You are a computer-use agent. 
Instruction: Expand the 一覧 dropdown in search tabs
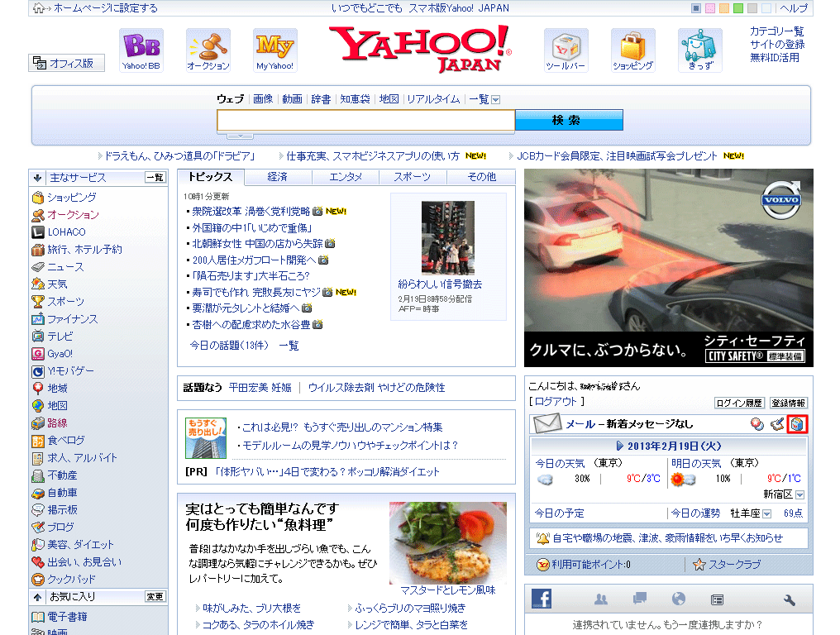[495, 99]
